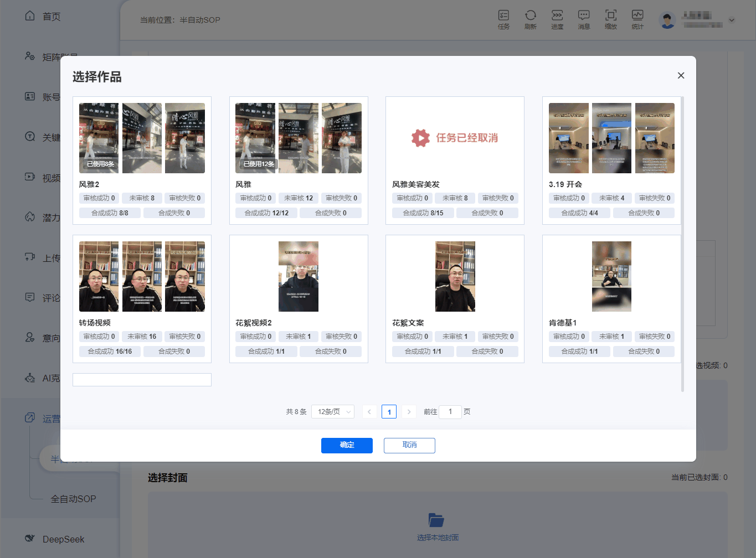Choose the 3.19 开会 work card
756x558 pixels.
(611, 161)
